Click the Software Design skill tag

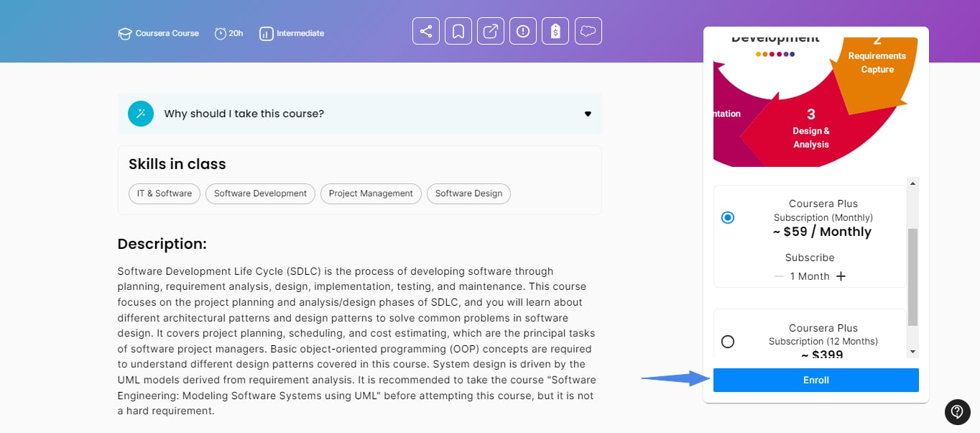click(x=468, y=193)
